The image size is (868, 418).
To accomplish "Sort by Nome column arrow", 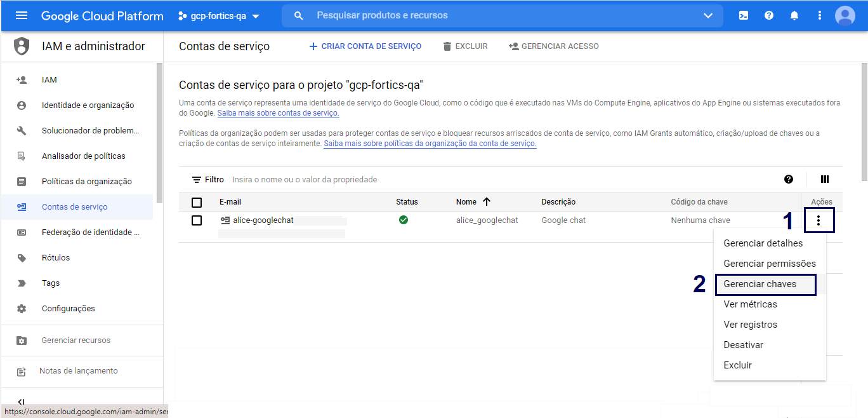I will (487, 201).
